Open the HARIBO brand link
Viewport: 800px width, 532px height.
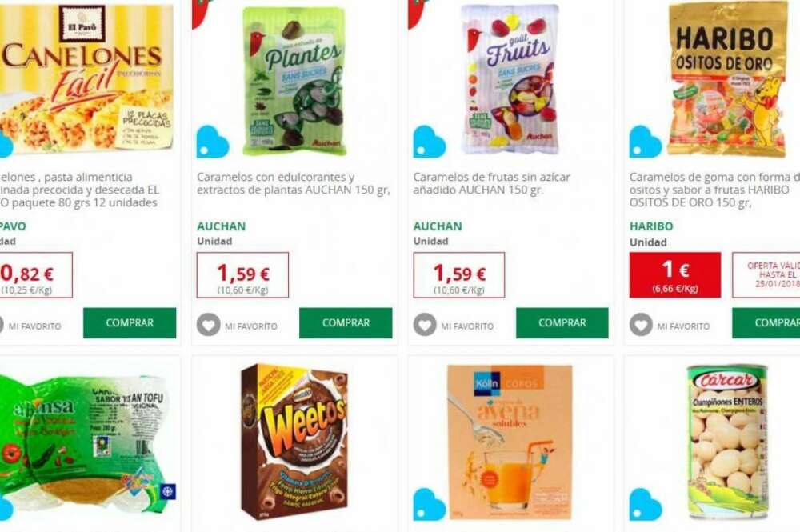(651, 226)
